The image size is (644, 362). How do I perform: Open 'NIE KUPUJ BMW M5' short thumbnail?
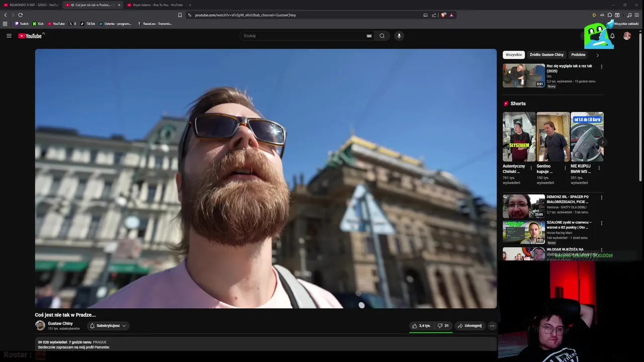coord(587,137)
